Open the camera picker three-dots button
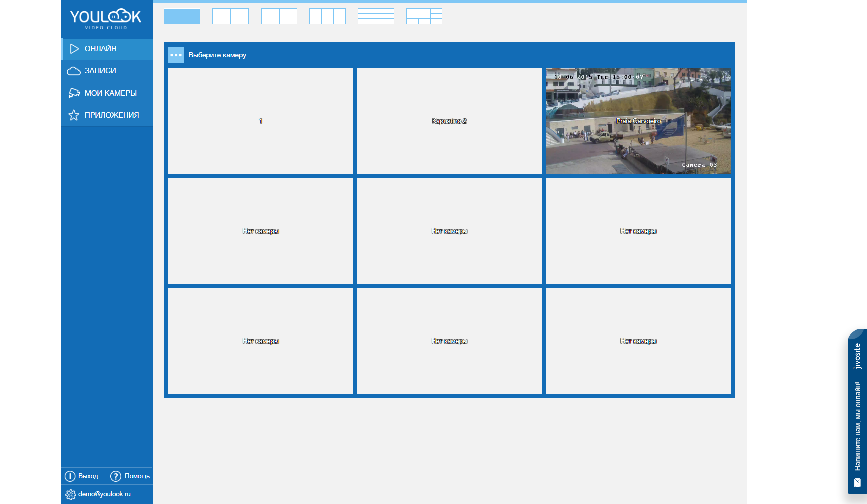The width and height of the screenshot is (867, 504). (176, 55)
